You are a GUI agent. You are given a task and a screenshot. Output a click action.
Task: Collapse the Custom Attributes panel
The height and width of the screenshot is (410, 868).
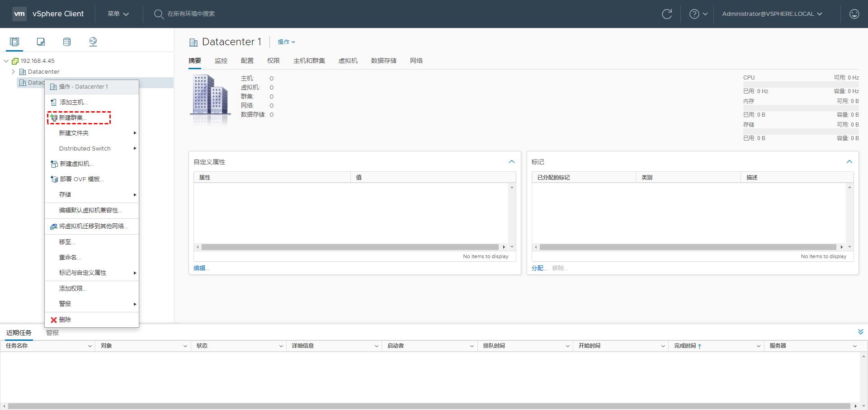[511, 162]
